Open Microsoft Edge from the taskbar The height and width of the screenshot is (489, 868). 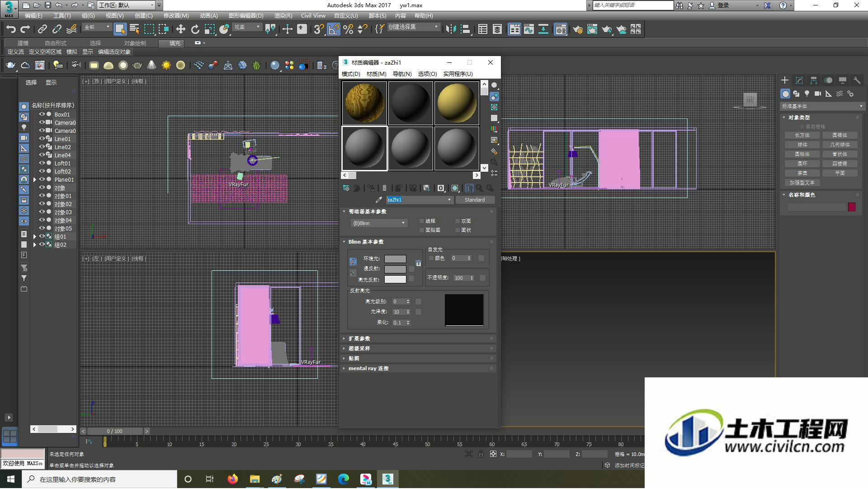(x=344, y=479)
